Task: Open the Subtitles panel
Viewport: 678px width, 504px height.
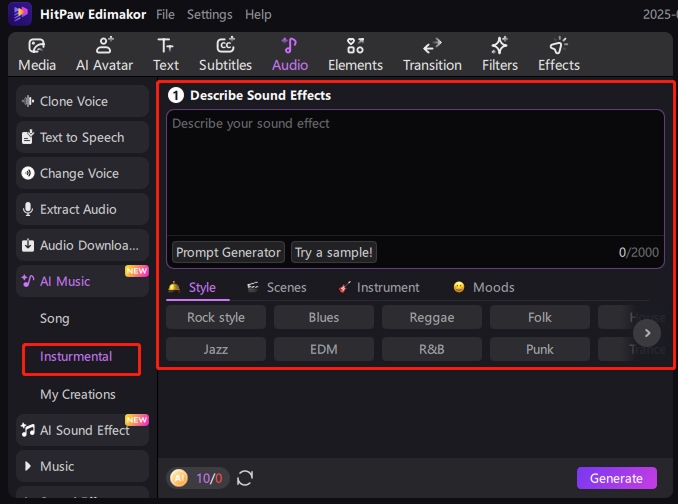Action: pos(225,54)
